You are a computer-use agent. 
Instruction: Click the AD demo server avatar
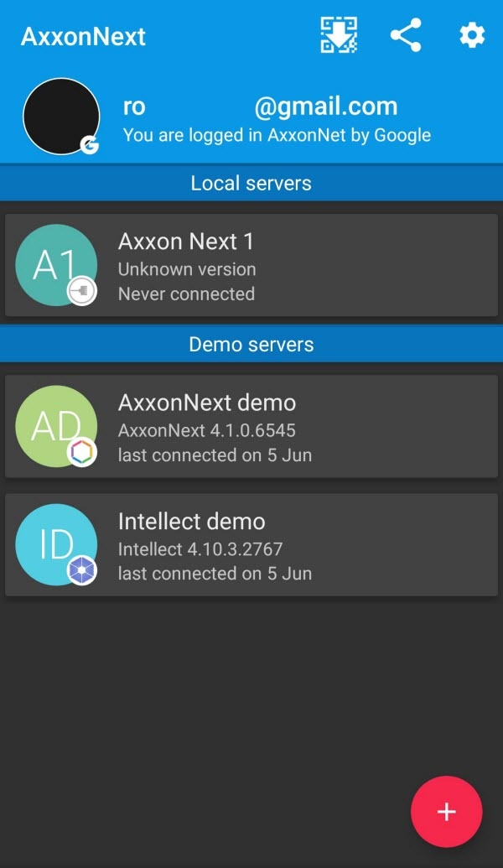(52, 424)
